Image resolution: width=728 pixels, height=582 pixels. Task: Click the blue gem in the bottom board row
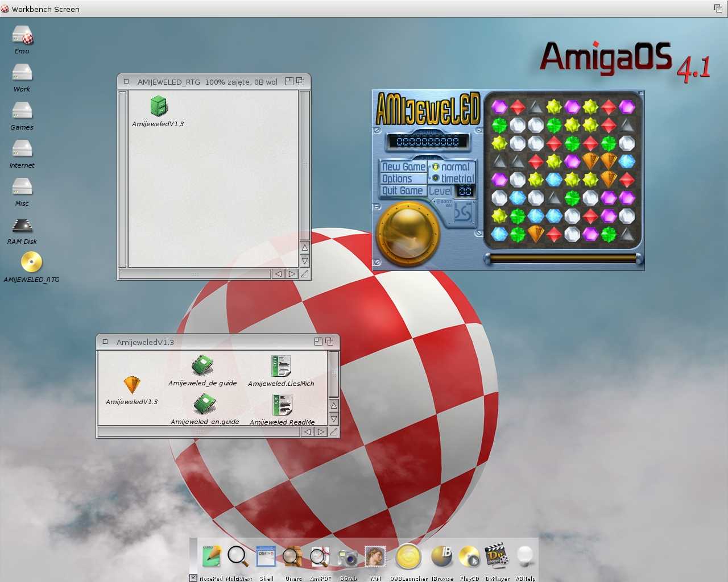tap(499, 234)
